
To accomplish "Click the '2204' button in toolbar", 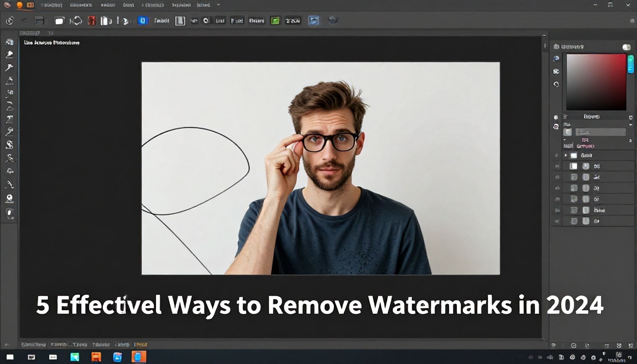I will [293, 21].
